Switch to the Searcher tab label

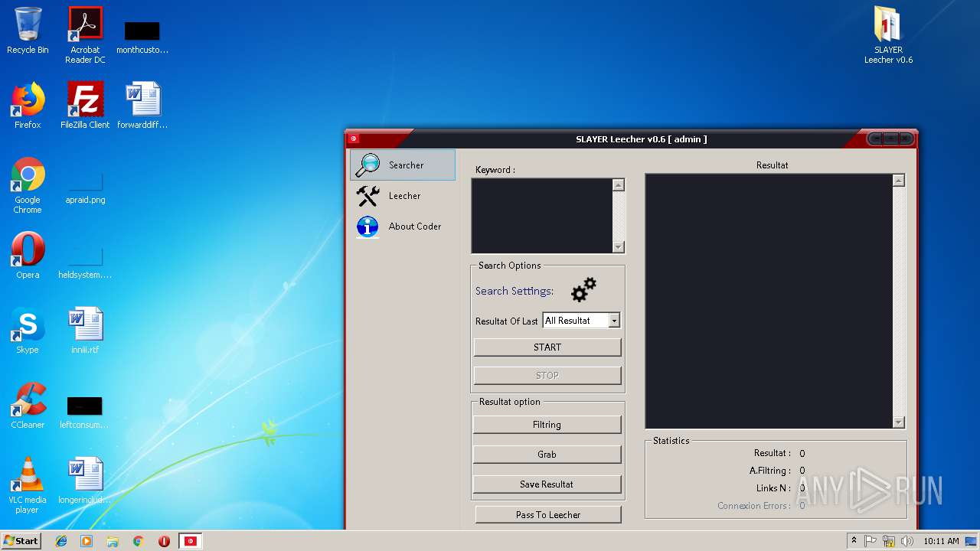pos(406,165)
